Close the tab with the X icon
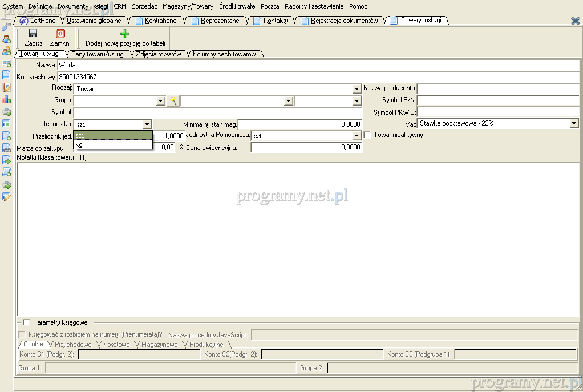 tap(575, 21)
